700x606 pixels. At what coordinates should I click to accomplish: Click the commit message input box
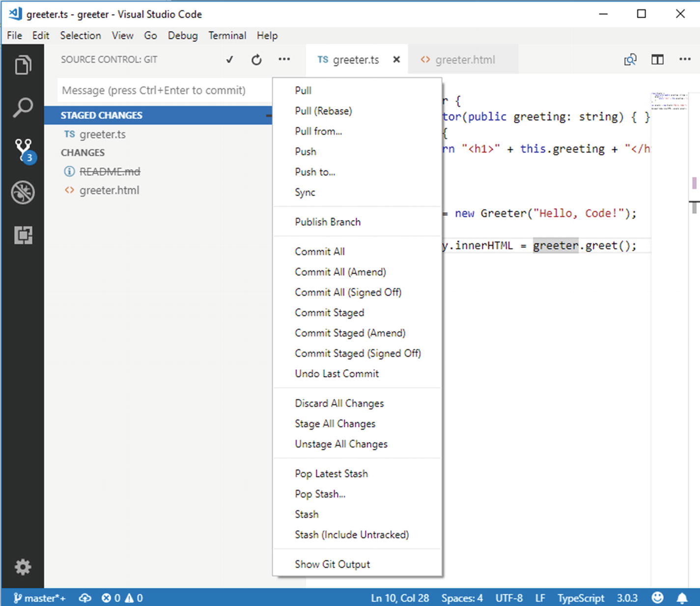(x=164, y=90)
